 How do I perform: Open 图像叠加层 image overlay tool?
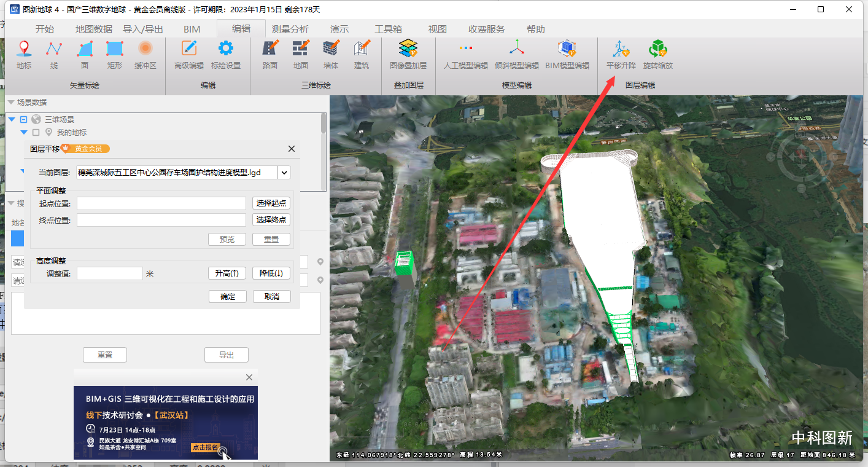408,55
